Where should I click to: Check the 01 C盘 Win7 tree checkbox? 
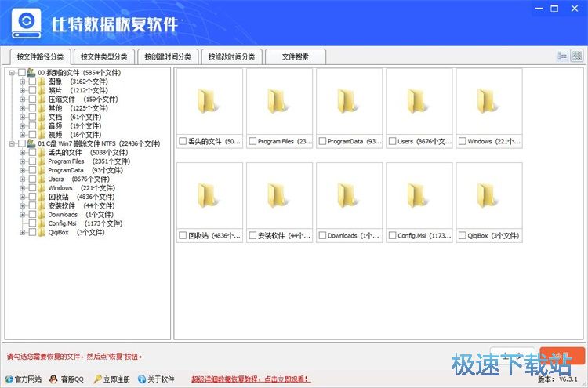coord(22,143)
